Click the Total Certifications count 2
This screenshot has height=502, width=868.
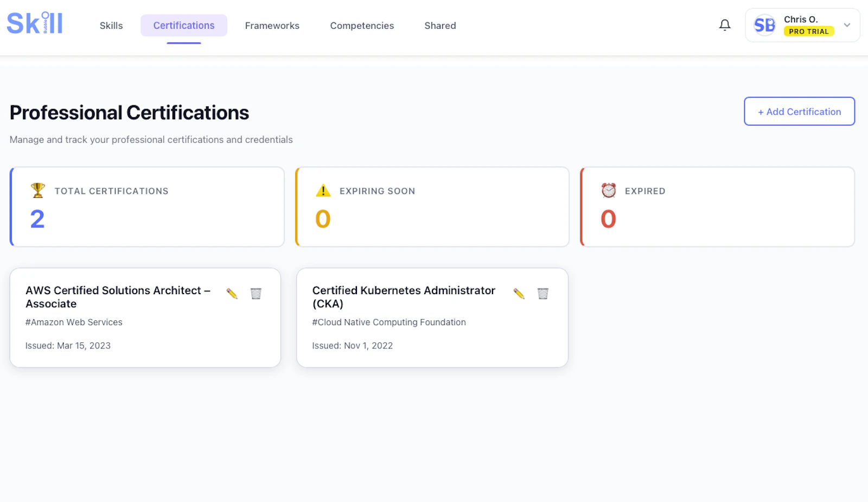coord(37,219)
